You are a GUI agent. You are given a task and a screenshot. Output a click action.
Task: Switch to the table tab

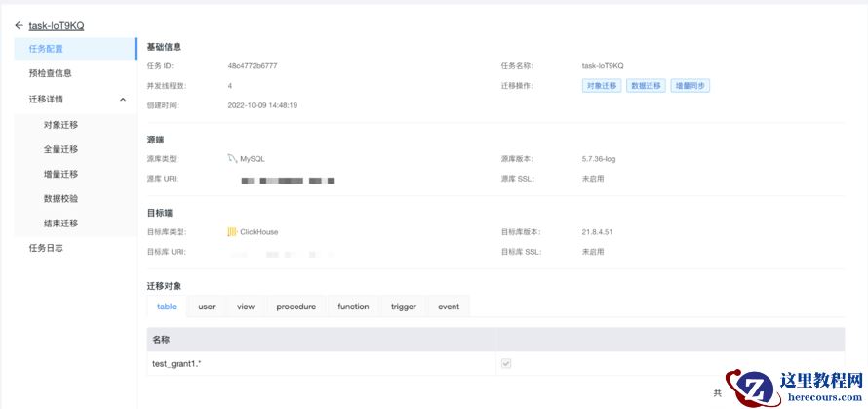(167, 307)
